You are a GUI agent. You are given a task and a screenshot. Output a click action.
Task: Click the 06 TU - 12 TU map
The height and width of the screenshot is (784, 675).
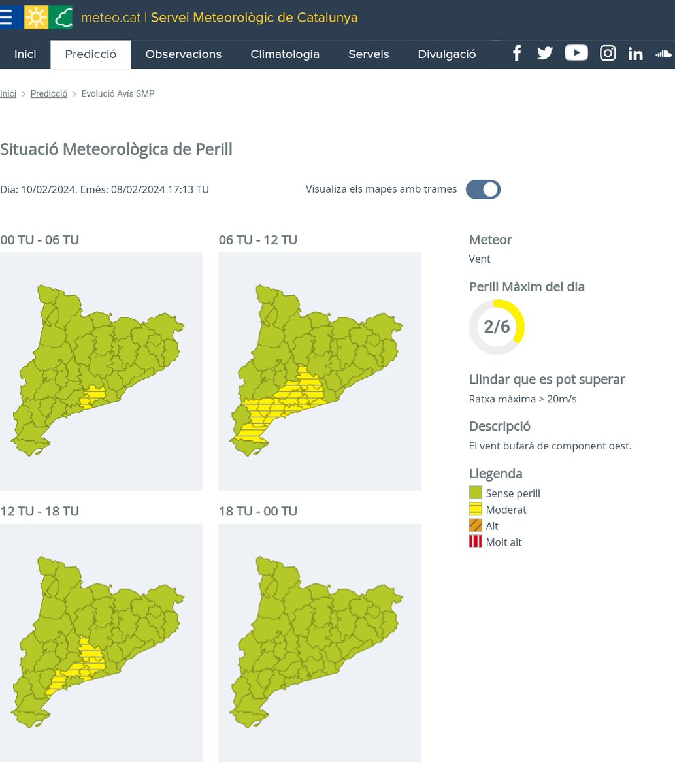tap(320, 371)
